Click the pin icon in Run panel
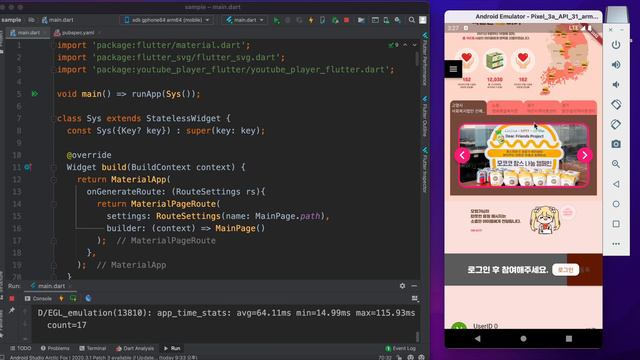This screenshot has height=360, width=640. point(12,311)
